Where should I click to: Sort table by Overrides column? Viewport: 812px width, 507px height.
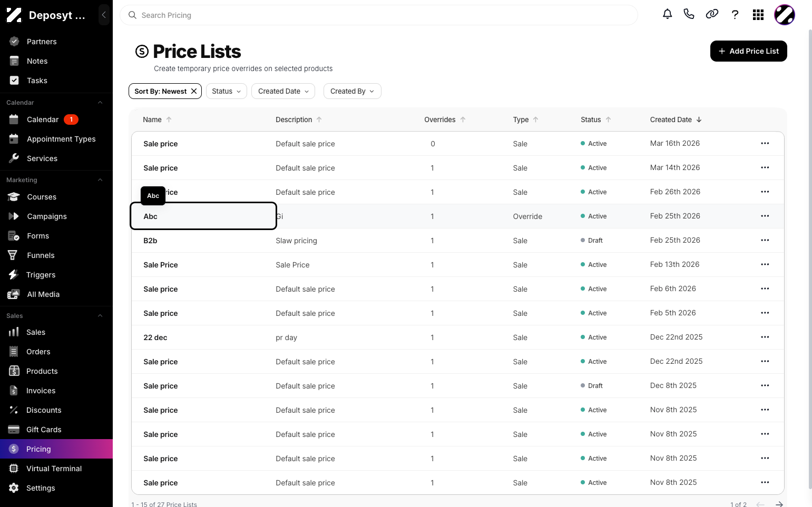tap(445, 120)
